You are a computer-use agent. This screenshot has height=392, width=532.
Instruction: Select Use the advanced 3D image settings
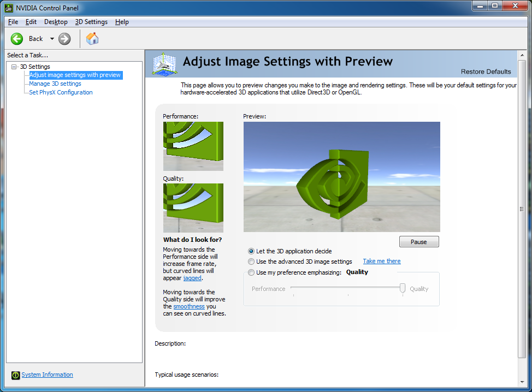(x=251, y=262)
